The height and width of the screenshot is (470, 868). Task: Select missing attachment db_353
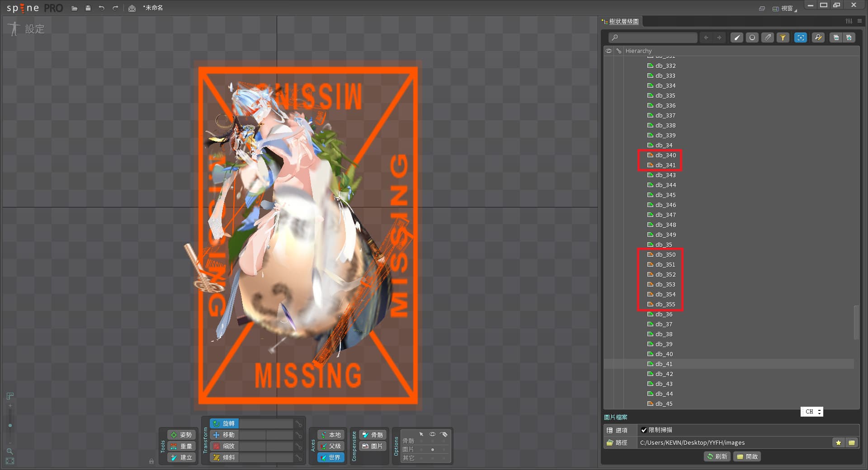pyautogui.click(x=665, y=284)
